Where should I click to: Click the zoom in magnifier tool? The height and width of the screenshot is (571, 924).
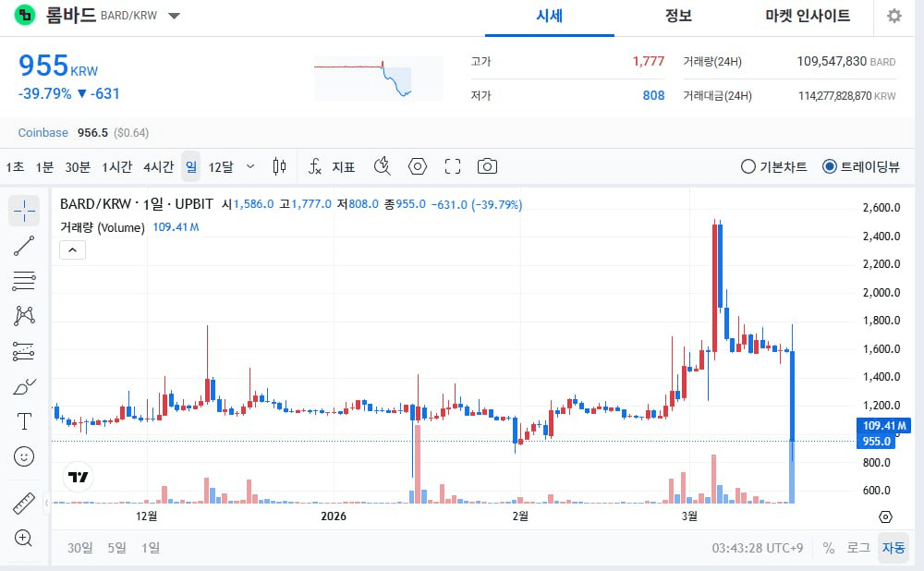pos(24,538)
